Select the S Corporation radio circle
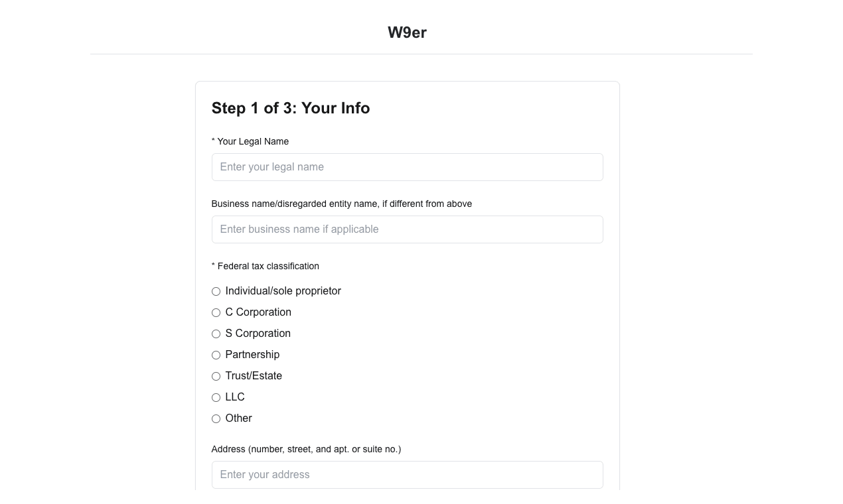 click(216, 334)
